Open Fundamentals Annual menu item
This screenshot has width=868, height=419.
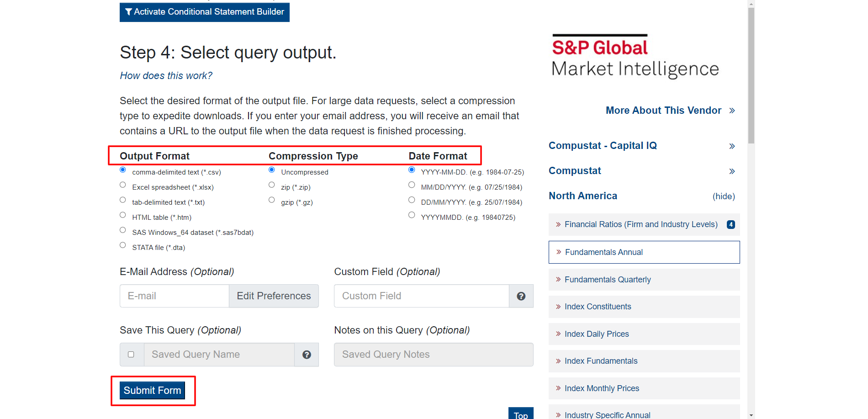click(644, 252)
